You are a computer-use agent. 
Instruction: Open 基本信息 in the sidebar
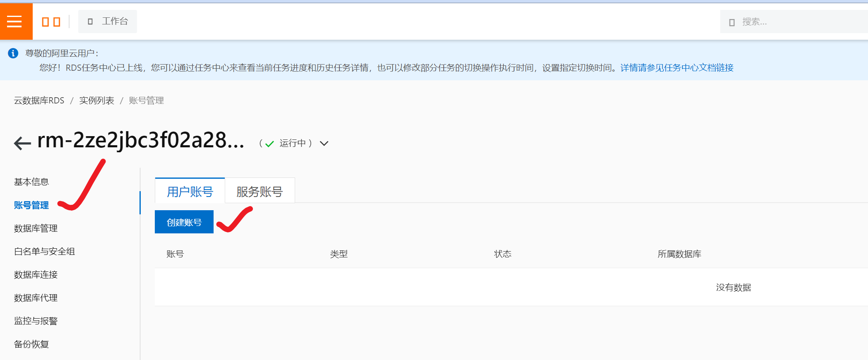pos(31,182)
